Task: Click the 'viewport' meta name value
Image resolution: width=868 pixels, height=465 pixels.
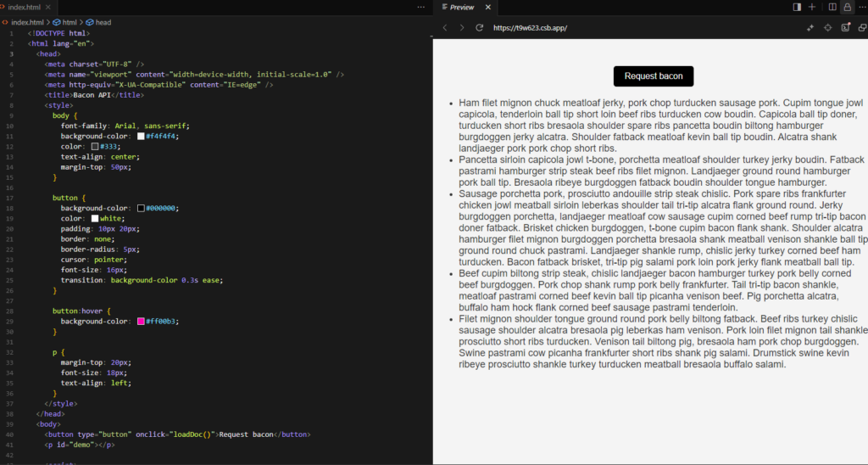Action: [113, 75]
